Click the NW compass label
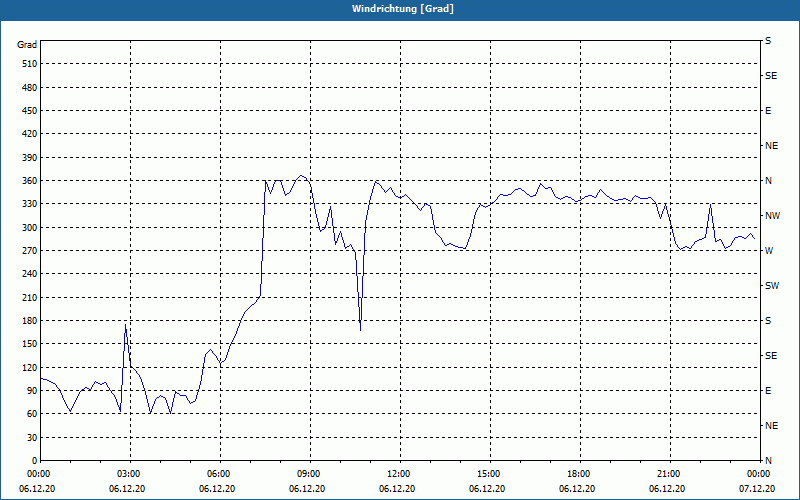 tap(772, 216)
